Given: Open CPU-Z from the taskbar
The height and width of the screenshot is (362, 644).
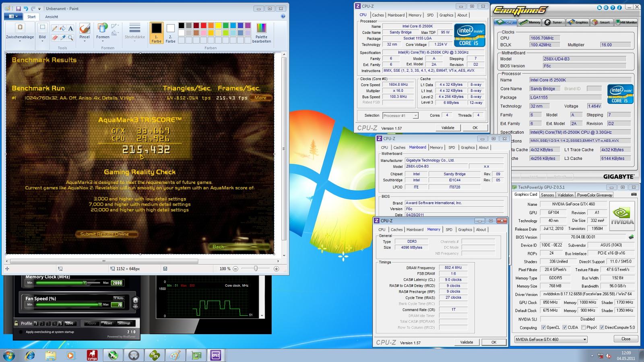Looking at the screenshot, I should point(215,355).
